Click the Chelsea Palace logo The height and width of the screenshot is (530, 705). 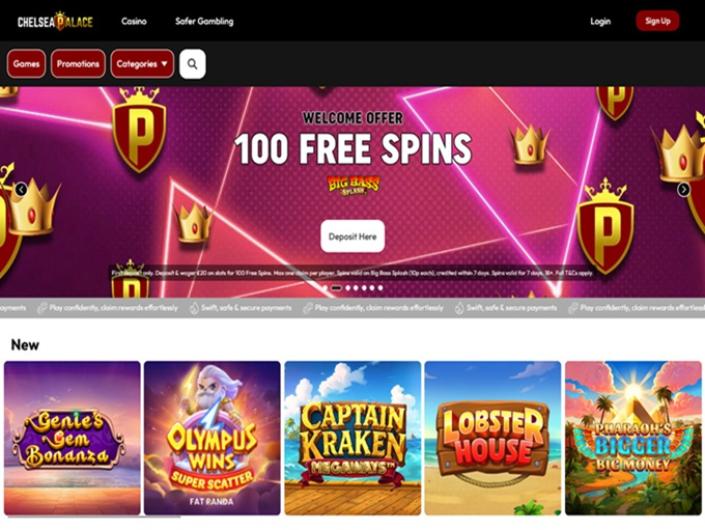point(55,21)
